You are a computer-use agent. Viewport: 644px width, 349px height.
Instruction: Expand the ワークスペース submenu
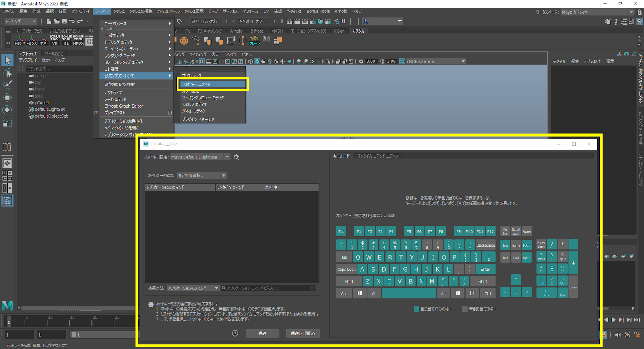coord(137,23)
